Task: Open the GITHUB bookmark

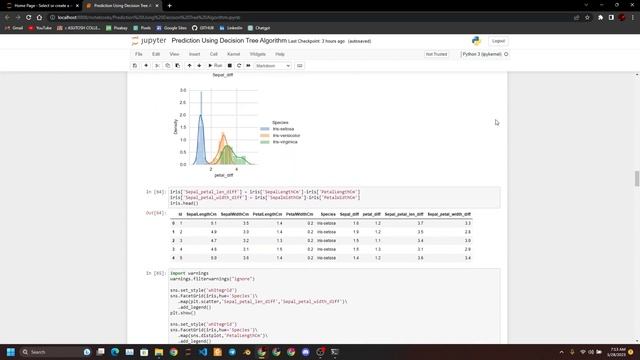Action: pos(203,28)
